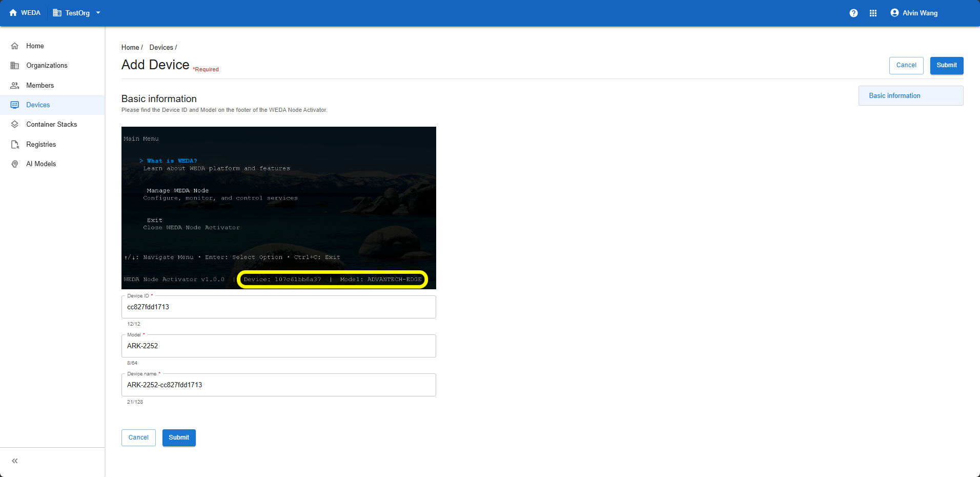Viewport: 980px width, 477px height.
Task: Open Container Stacks menu item
Action: 52,124
